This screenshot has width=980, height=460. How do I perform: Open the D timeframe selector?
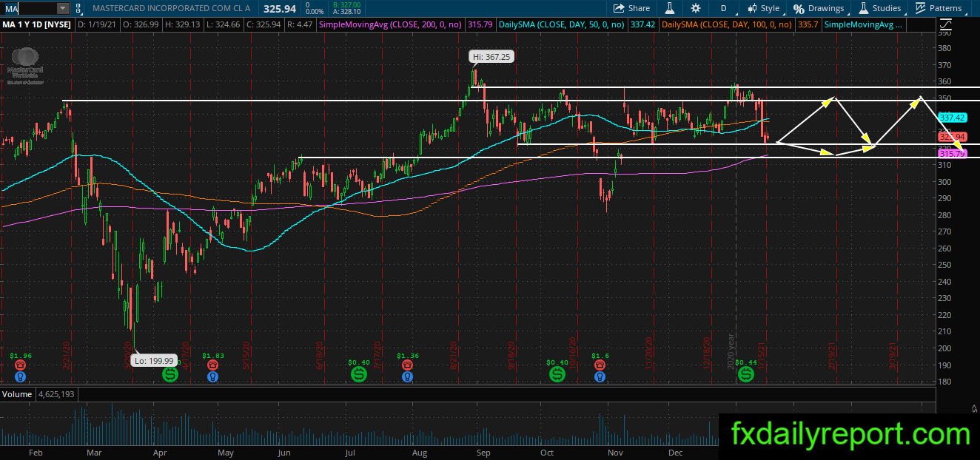pos(723,8)
